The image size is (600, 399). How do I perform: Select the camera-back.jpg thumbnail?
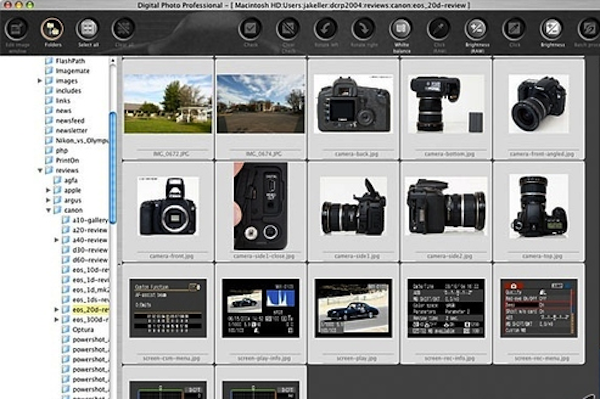click(x=354, y=104)
